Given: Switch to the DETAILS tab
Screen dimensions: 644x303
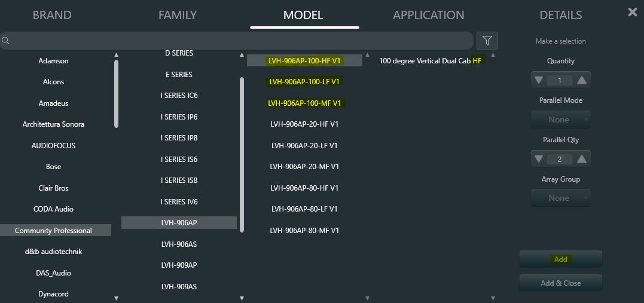Looking at the screenshot, I should (x=561, y=15).
